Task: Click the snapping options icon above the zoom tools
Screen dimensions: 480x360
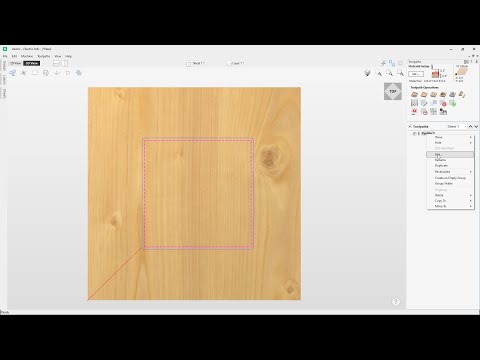Action: click(x=384, y=63)
